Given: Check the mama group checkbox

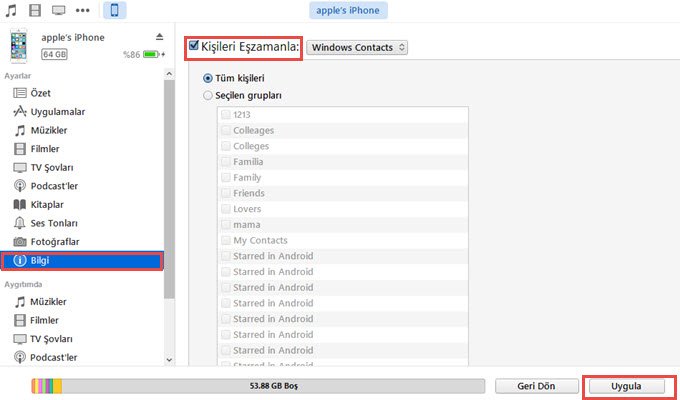Looking at the screenshot, I should (226, 224).
